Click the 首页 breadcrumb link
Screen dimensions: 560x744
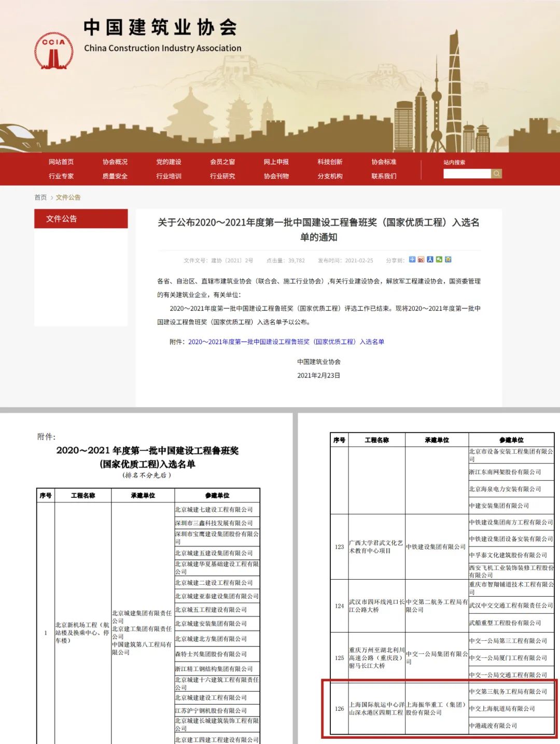[40, 198]
